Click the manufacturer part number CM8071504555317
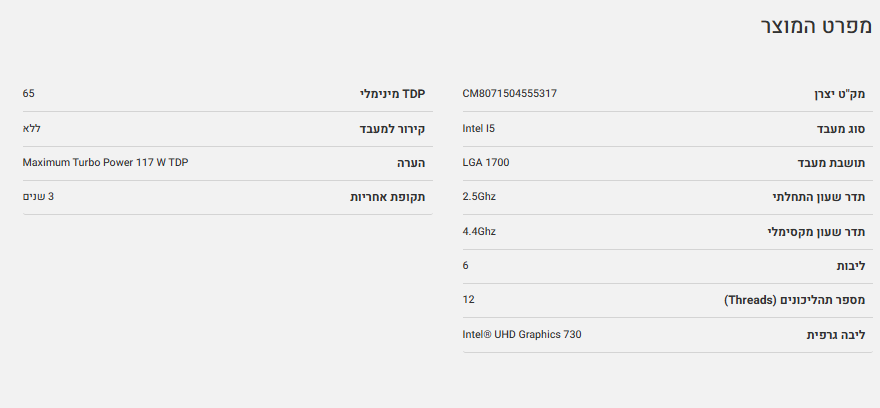 pyautogui.click(x=509, y=94)
